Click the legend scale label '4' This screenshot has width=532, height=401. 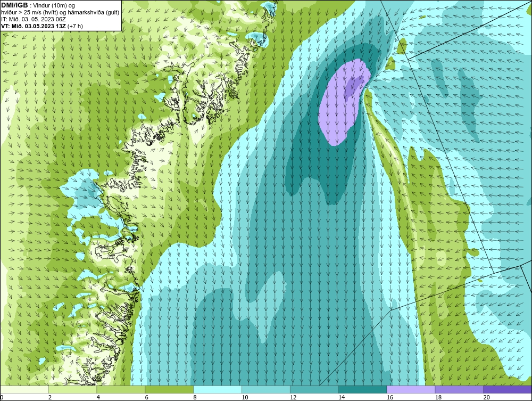pyautogui.click(x=98, y=397)
